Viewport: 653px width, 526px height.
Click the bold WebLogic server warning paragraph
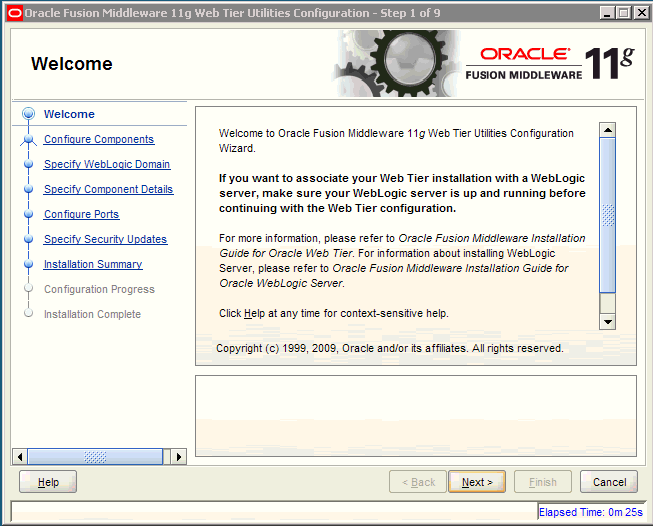click(402, 193)
